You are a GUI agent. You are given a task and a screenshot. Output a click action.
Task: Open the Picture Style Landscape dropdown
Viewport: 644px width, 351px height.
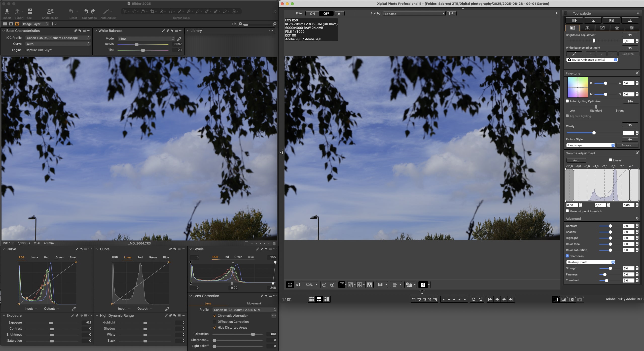point(590,145)
